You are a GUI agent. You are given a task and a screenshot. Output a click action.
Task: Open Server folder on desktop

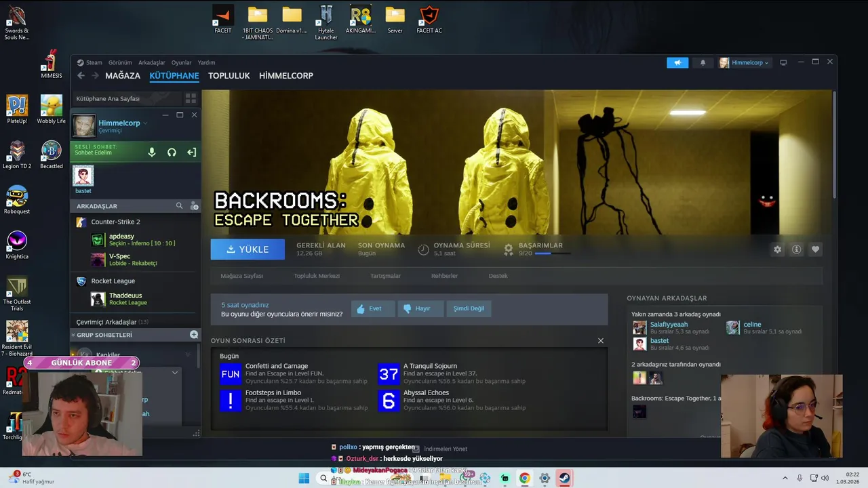coord(395,19)
